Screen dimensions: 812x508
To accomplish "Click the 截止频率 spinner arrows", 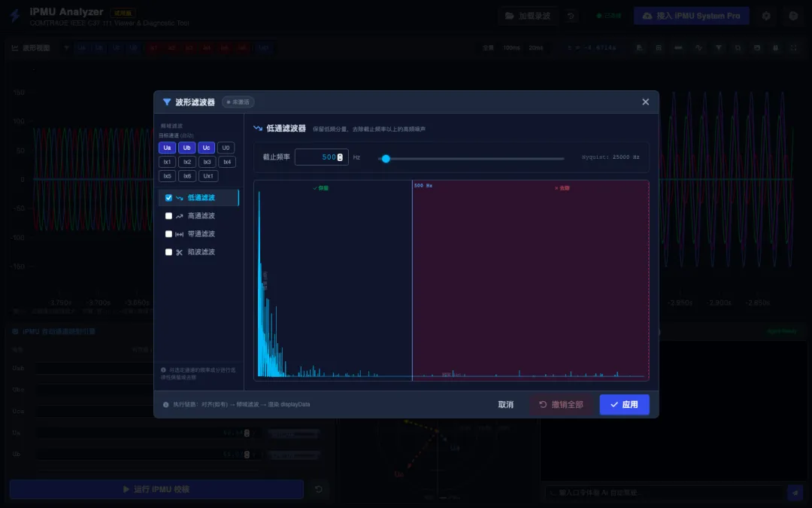I will tap(340, 157).
